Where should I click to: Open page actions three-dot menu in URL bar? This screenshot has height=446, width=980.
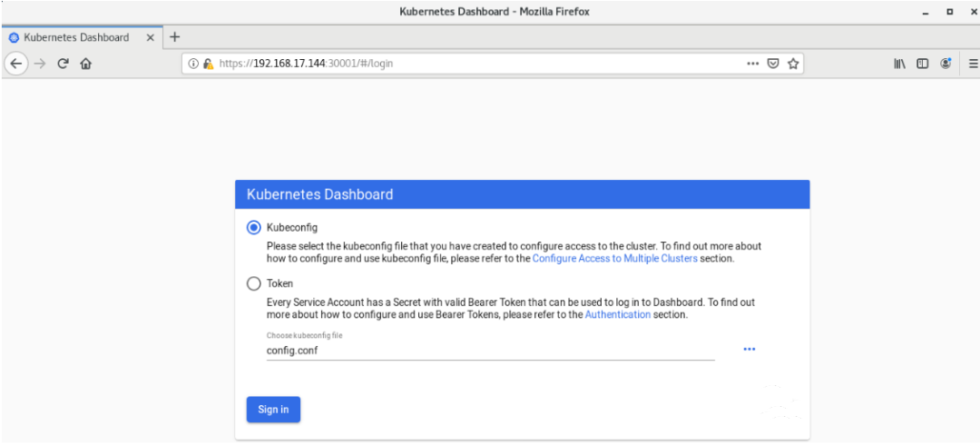point(753,64)
